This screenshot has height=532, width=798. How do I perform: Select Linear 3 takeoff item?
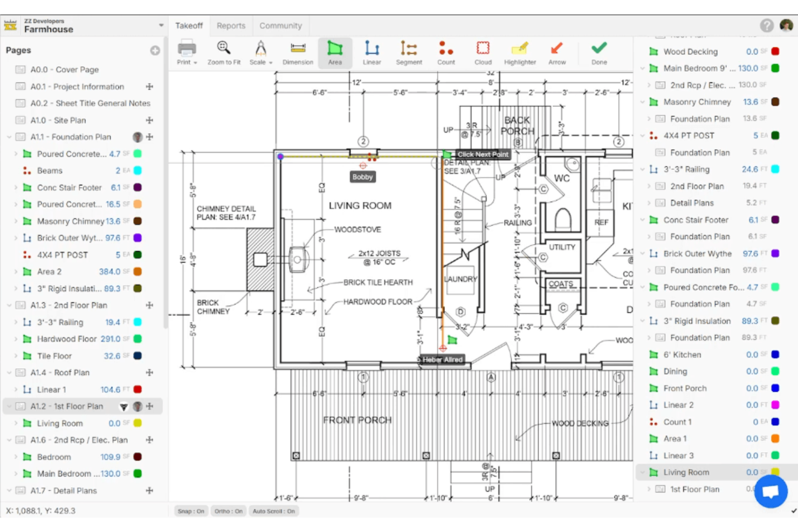678,455
